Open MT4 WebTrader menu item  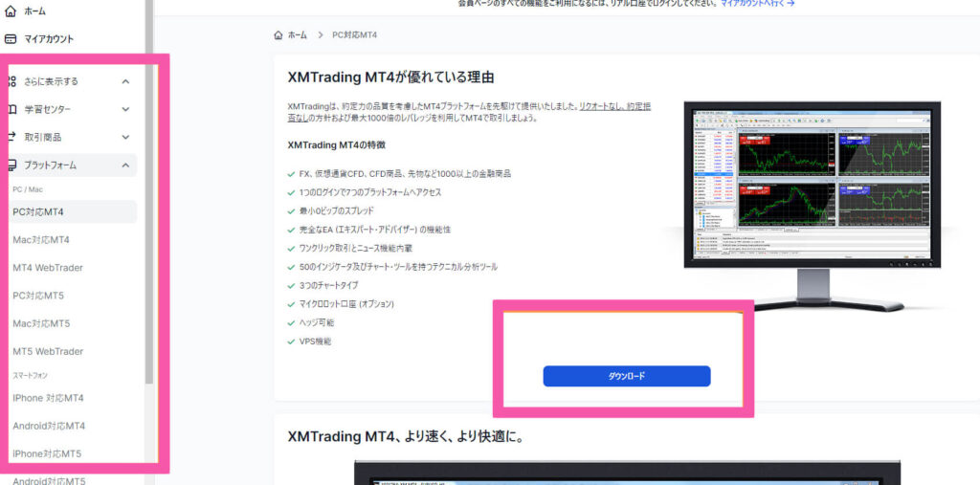point(46,267)
